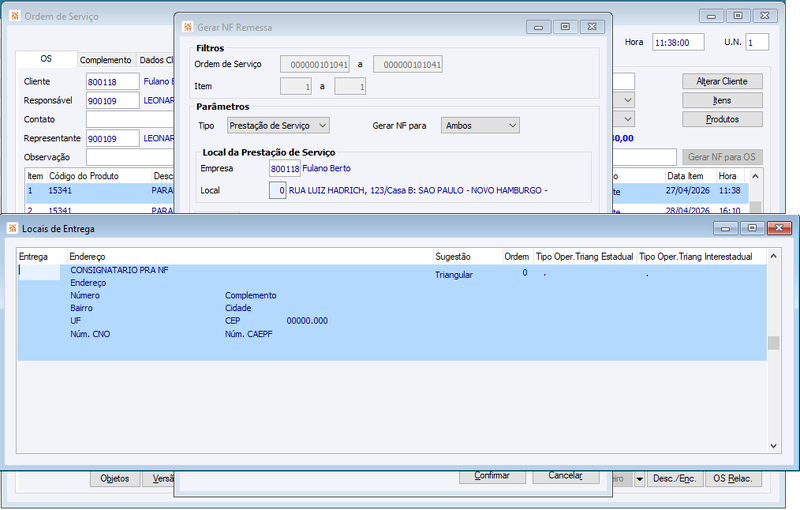Click second Ordem de Serviço filter field
The width and height of the screenshot is (800, 510).
408,64
